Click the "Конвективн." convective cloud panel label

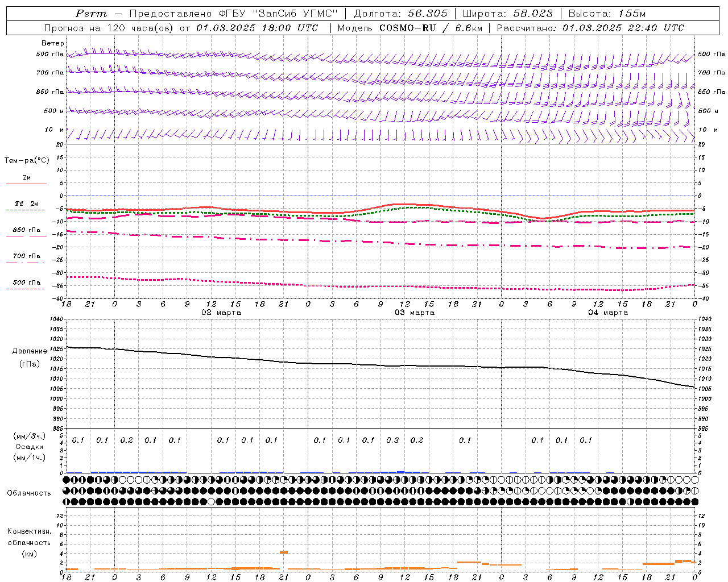[x=29, y=531]
